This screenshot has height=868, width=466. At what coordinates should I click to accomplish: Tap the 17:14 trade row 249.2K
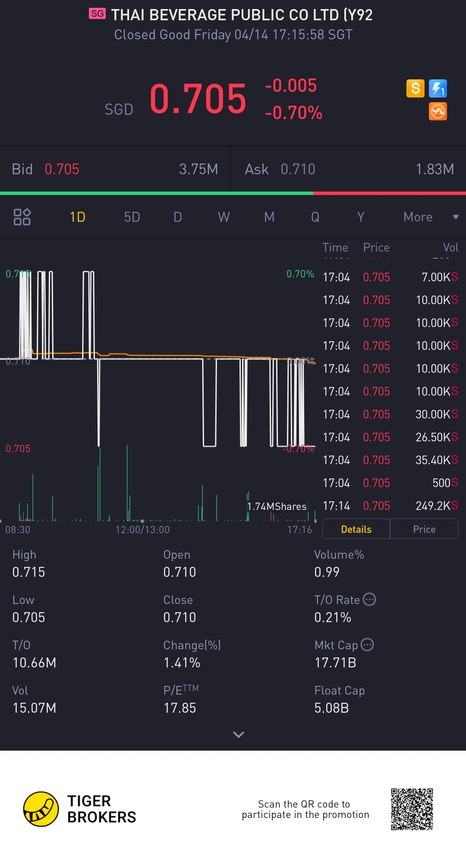point(390,506)
